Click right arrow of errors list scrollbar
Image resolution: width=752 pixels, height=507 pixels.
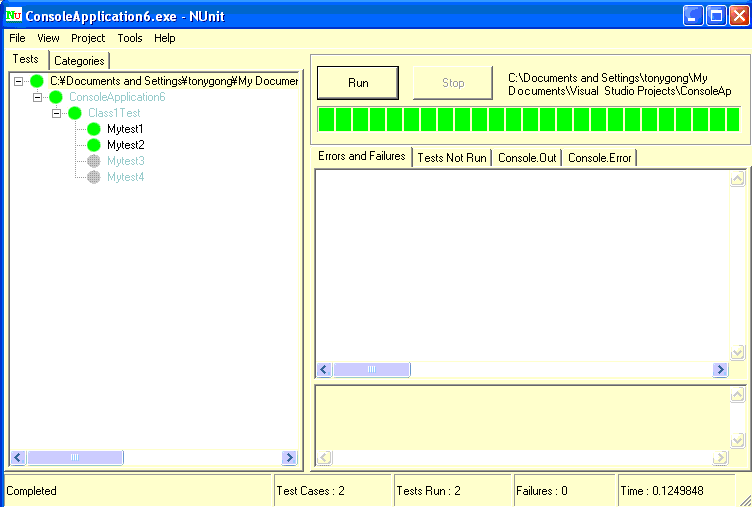[720, 369]
